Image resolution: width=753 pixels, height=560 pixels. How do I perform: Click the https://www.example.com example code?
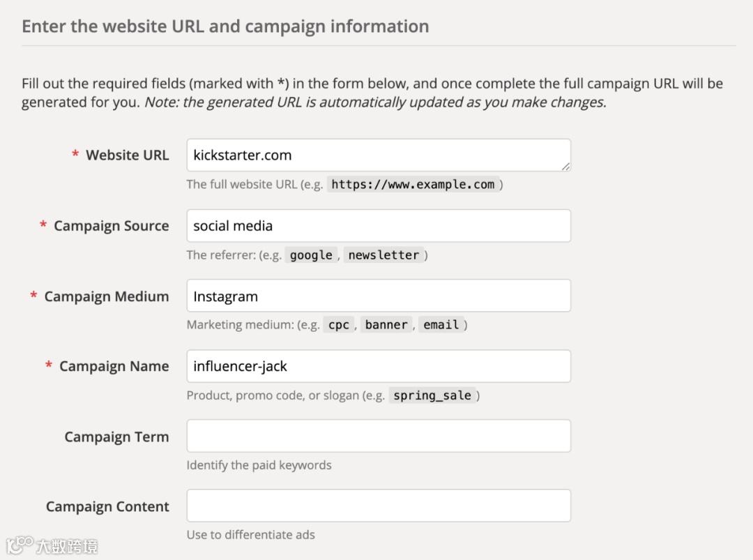pyautogui.click(x=413, y=185)
